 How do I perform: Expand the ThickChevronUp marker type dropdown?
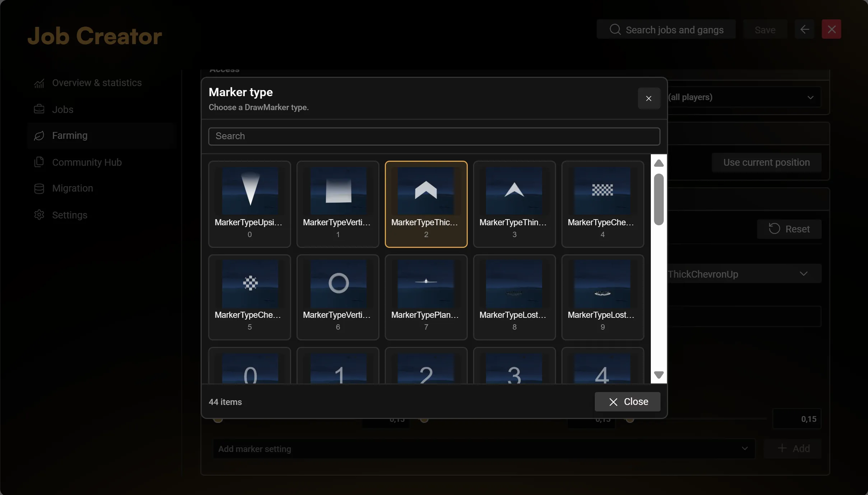[744, 274]
